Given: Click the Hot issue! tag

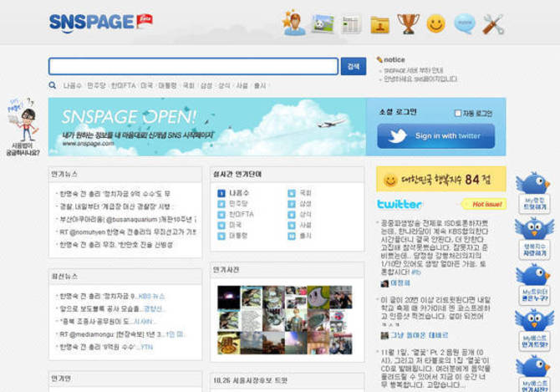Looking at the screenshot, I should [484, 205].
